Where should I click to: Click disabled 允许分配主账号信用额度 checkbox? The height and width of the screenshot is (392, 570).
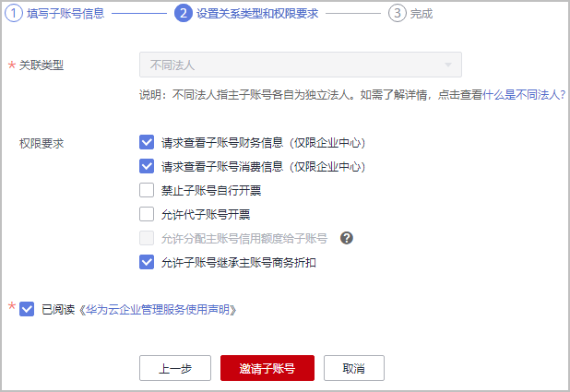(147, 238)
